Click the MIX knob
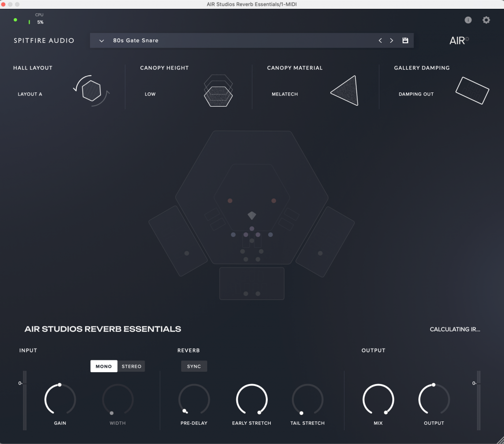The width and height of the screenshot is (504, 444). [x=378, y=399]
